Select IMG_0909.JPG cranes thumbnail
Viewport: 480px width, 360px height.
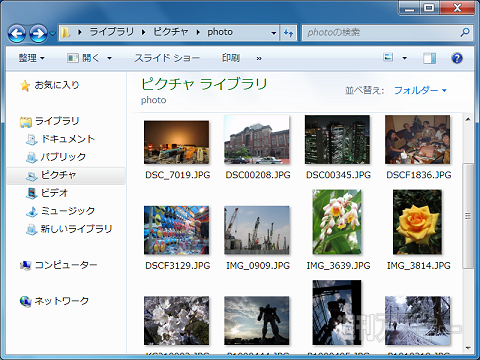pos(257,230)
